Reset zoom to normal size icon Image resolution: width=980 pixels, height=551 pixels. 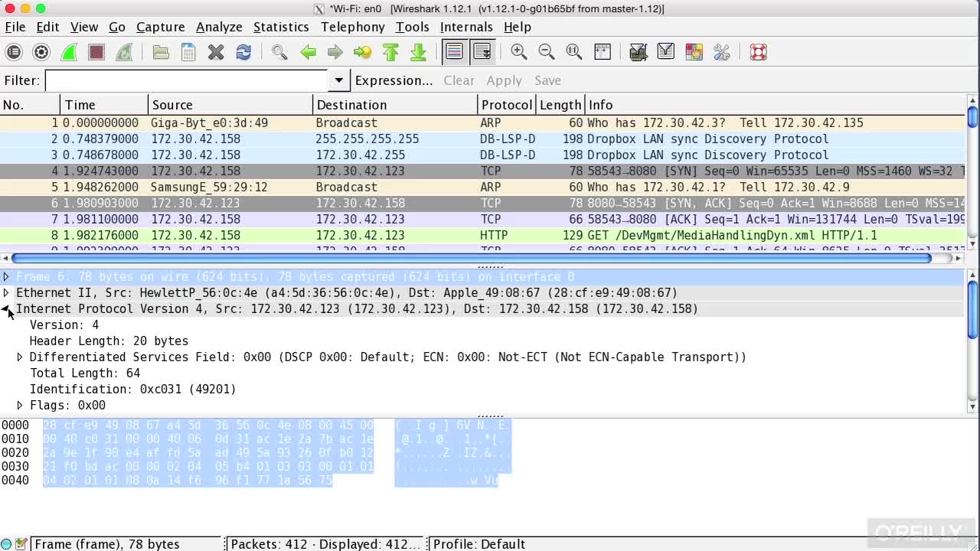pos(573,52)
